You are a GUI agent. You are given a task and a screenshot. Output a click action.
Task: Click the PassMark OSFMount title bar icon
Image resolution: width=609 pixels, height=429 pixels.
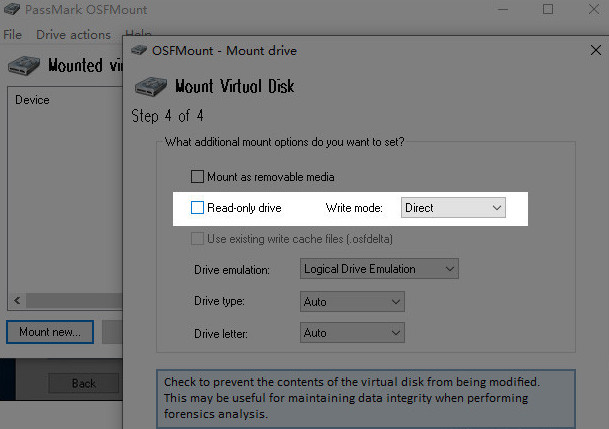[x=12, y=9]
